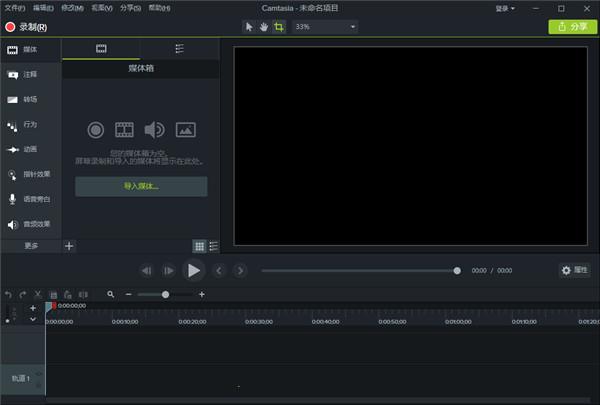This screenshot has height=405, width=600.
Task: Click the 导入媒体... import media button
Action: pos(141,186)
